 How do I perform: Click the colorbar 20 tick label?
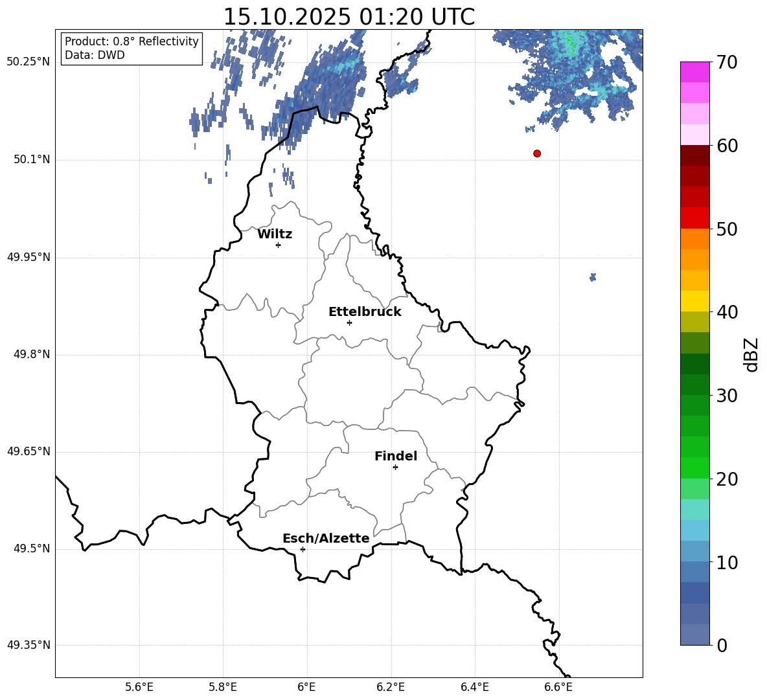pyautogui.click(x=727, y=479)
